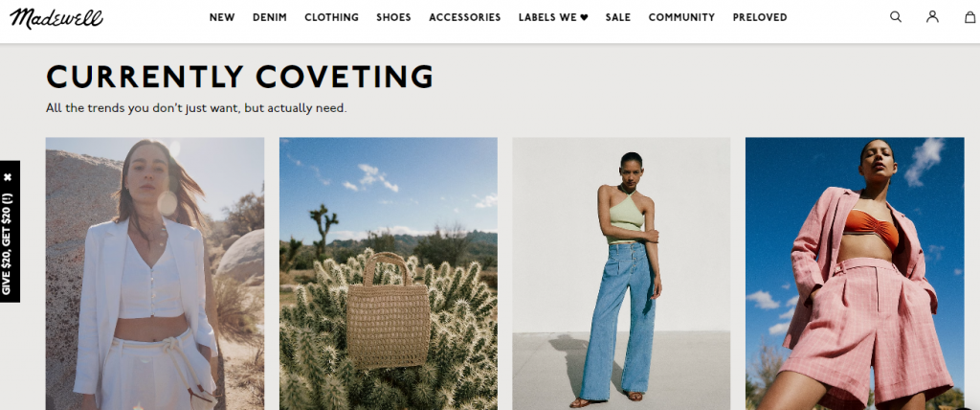The image size is (980, 410).
Task: Open the CLOTHING menu
Action: click(331, 17)
